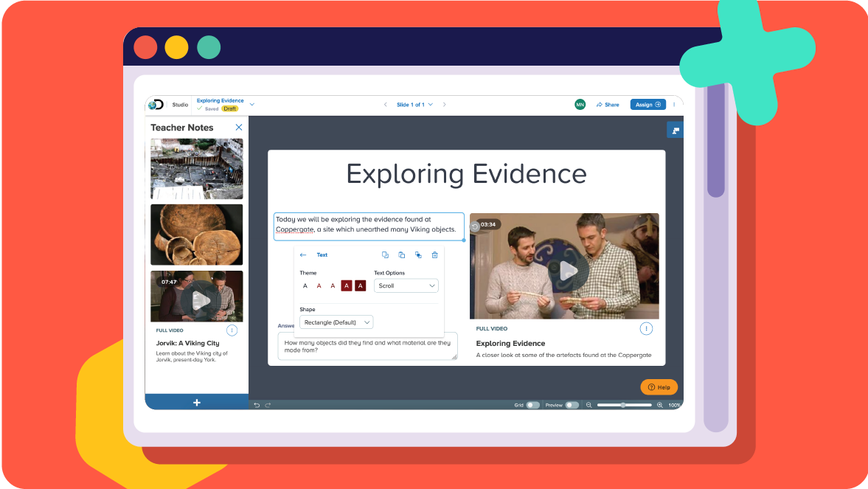Open the pop-out icon above the slide
This screenshot has height=489, width=868.
(675, 129)
